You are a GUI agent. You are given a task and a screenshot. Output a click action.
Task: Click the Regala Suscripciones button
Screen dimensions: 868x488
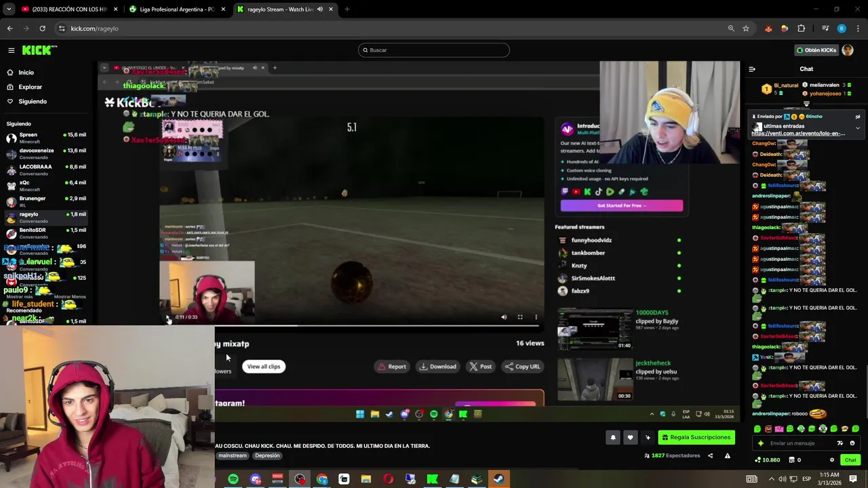pyautogui.click(x=696, y=437)
